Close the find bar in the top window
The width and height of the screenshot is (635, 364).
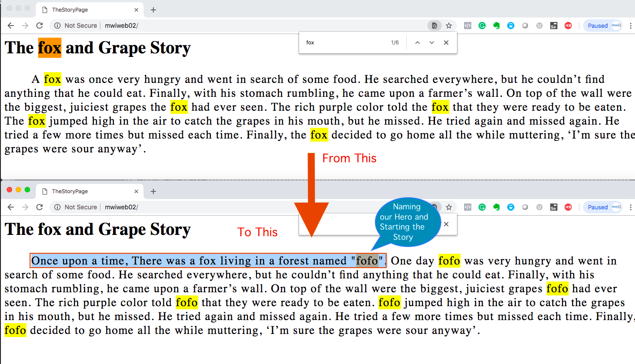(x=446, y=43)
